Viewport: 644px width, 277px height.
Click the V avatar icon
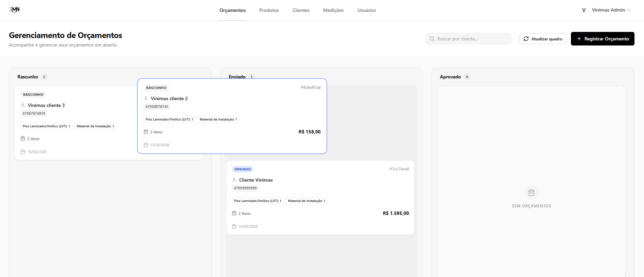(584, 10)
